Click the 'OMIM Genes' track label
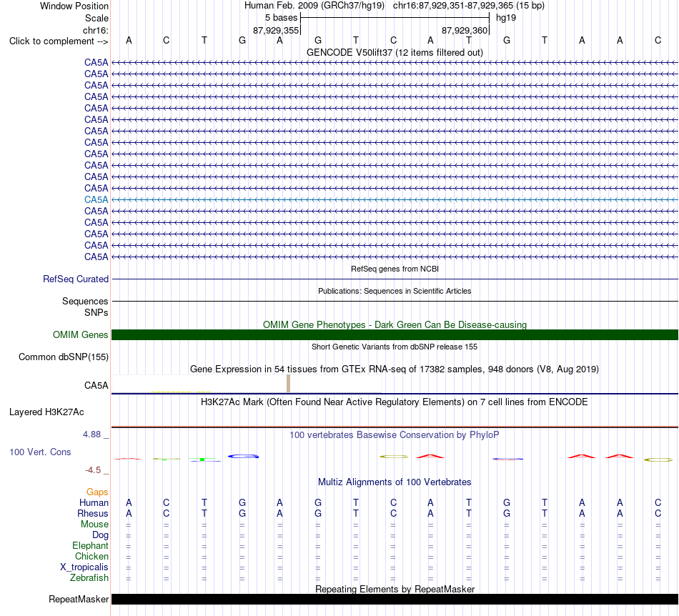 (x=80, y=334)
